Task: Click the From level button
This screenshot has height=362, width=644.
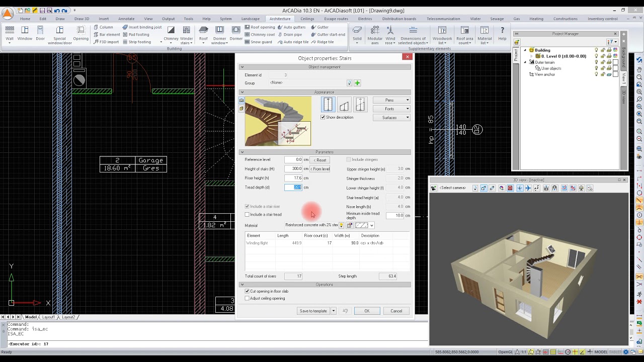Action: coord(320,169)
